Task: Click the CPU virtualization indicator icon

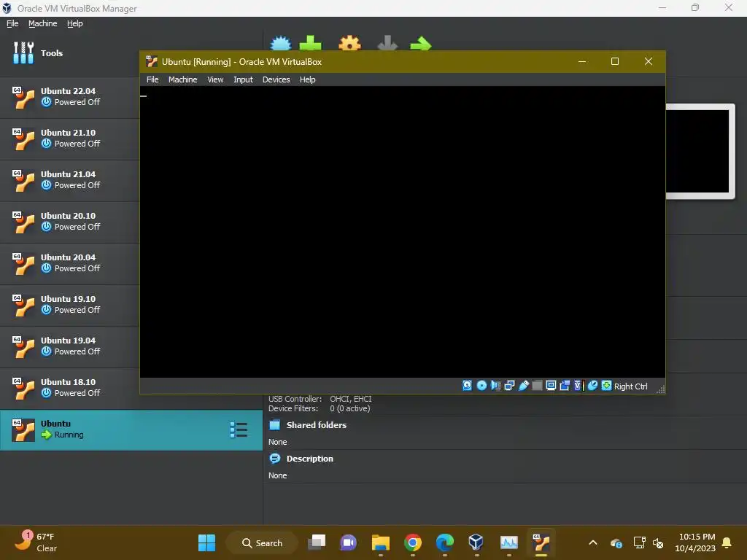Action: [x=578, y=386]
